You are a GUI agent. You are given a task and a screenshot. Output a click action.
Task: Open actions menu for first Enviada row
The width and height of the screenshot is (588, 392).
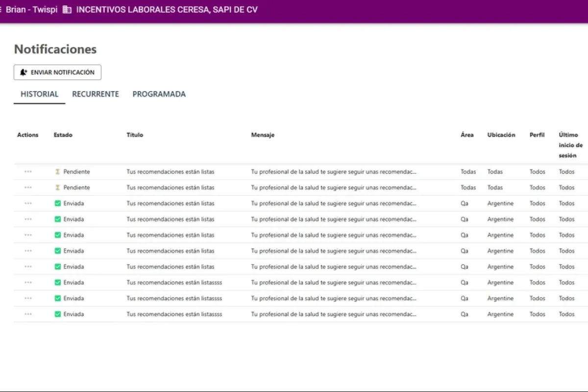point(28,203)
